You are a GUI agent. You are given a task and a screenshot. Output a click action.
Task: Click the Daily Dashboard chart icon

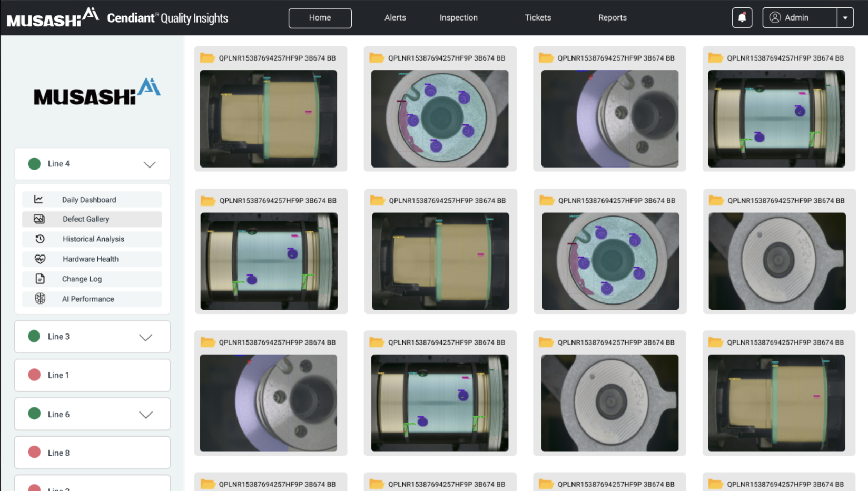pos(38,199)
